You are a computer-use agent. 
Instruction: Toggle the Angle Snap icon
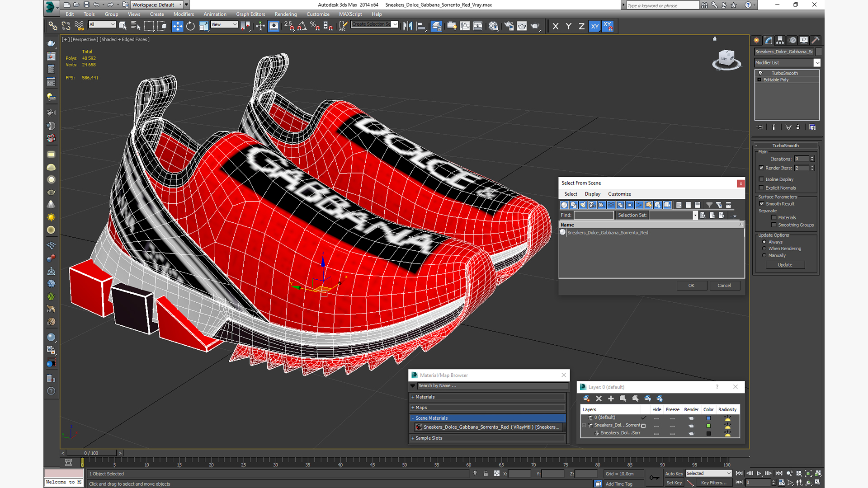[x=302, y=26]
